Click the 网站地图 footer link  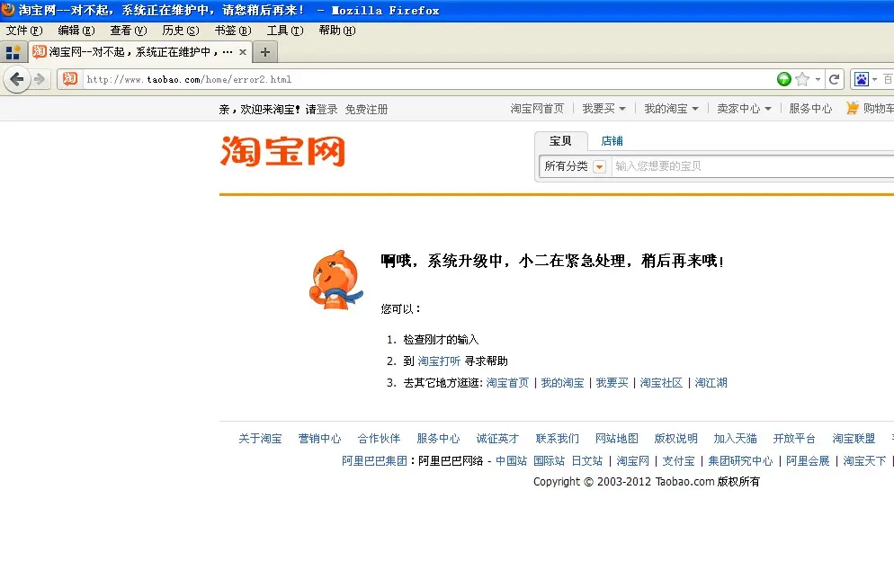point(616,439)
